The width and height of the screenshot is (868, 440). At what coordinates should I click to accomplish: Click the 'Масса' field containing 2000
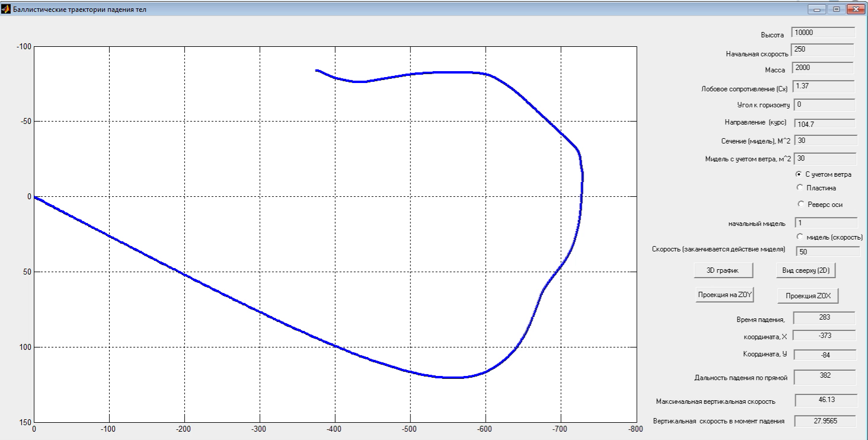pyautogui.click(x=822, y=68)
